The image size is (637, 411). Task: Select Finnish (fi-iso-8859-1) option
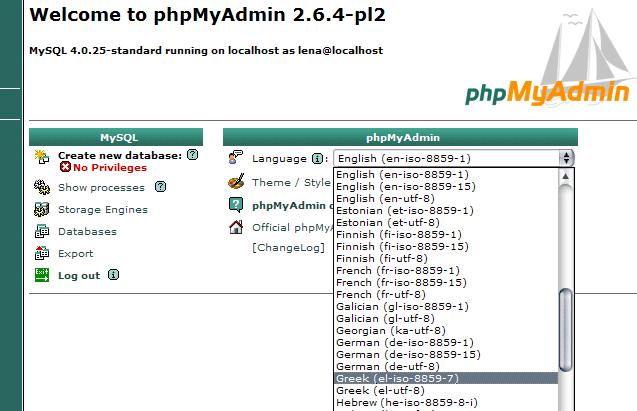click(x=446, y=234)
